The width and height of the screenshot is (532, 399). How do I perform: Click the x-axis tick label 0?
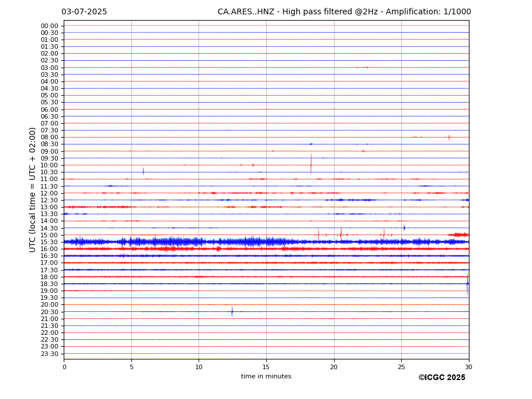click(x=64, y=367)
